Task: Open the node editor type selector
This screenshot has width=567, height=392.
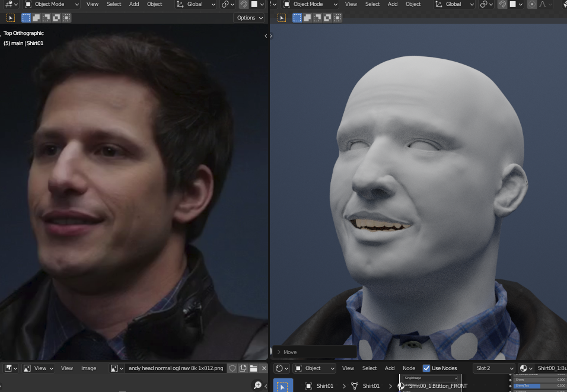Action: [x=282, y=368]
